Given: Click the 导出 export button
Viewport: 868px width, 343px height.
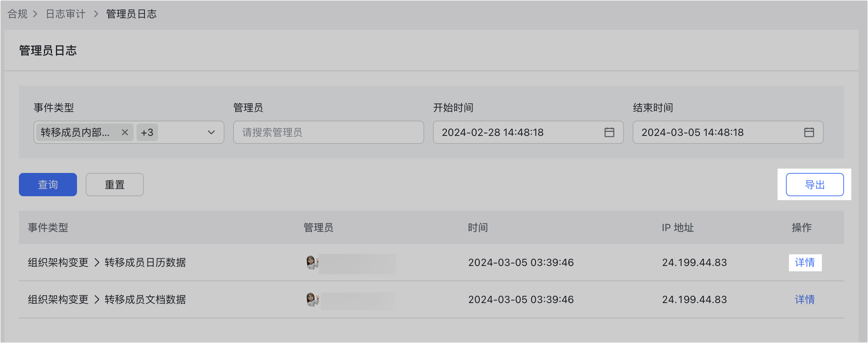Looking at the screenshot, I should 815,185.
